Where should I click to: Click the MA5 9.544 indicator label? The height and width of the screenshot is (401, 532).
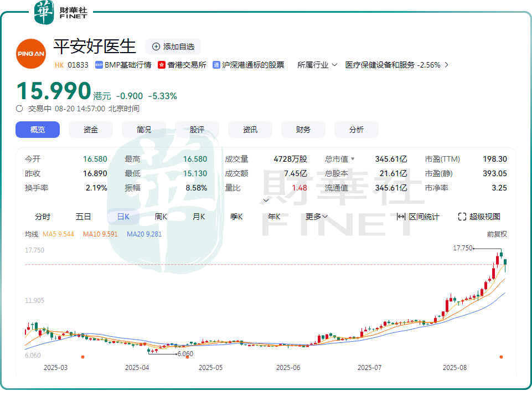(58, 234)
